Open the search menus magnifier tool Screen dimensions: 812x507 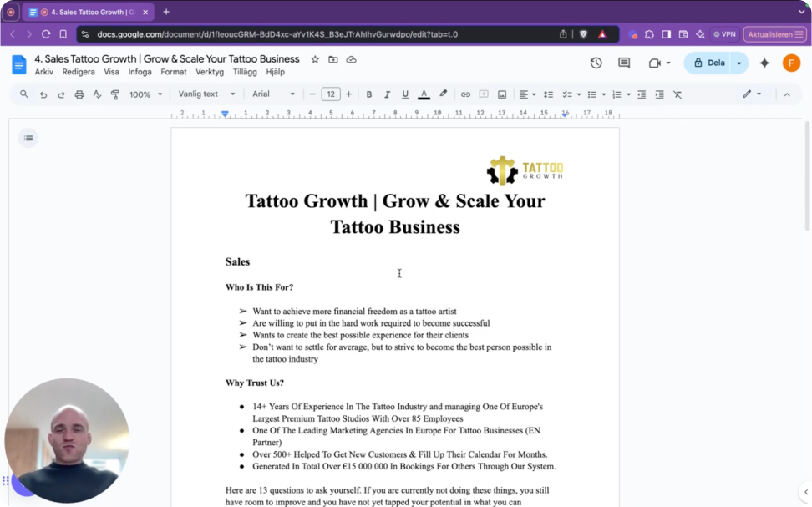coord(24,94)
